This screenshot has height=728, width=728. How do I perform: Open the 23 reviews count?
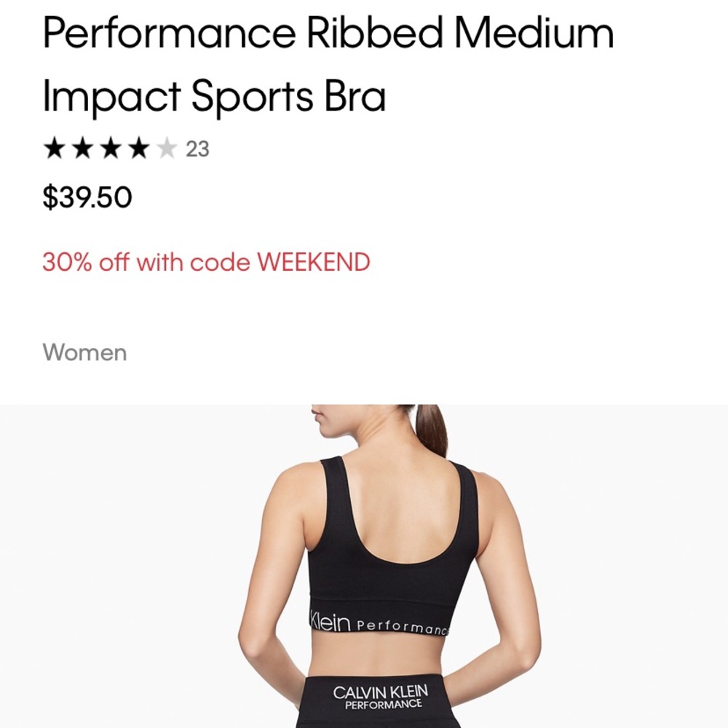pyautogui.click(x=197, y=149)
